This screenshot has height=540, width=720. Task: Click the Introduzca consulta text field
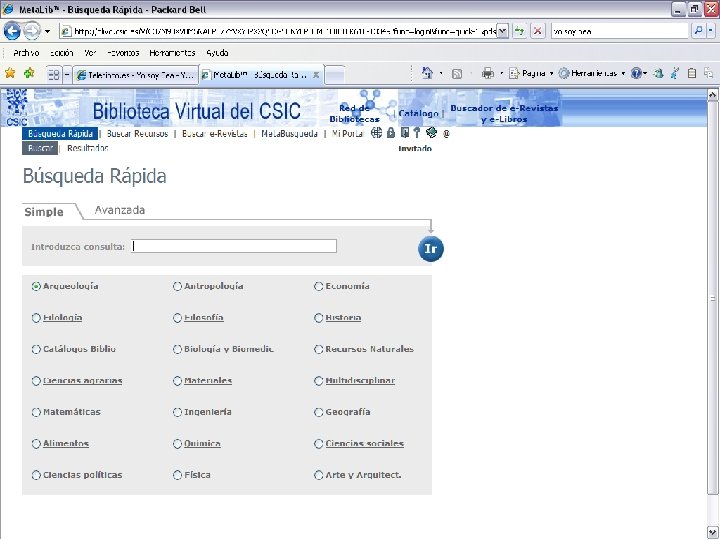234,246
